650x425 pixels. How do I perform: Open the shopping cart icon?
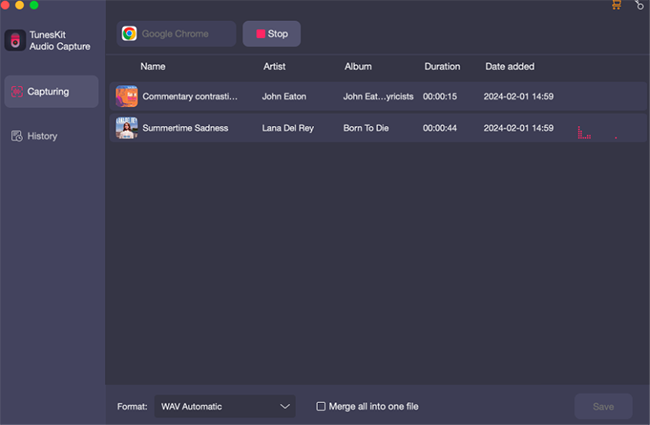pos(616,5)
